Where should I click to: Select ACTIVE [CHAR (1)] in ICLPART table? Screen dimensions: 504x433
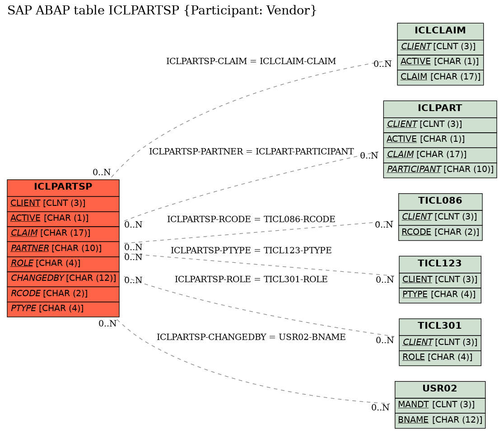point(440,140)
